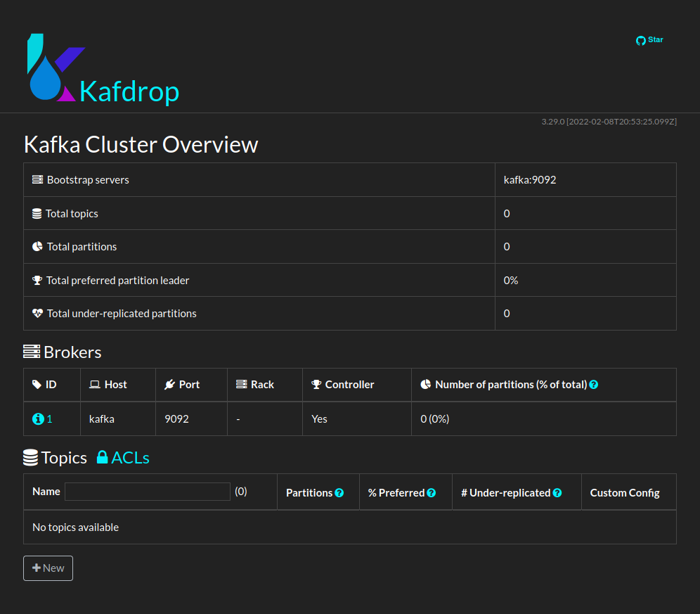Select the version text 3.29.0
Viewport: 700px width, 614px height.
point(553,122)
